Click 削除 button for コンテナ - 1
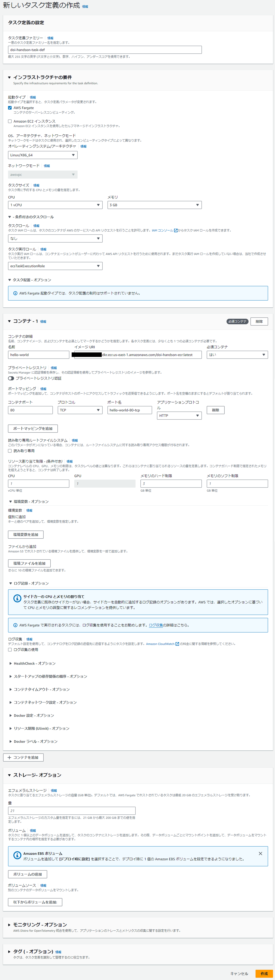This screenshot has width=275, height=980. coord(259,322)
